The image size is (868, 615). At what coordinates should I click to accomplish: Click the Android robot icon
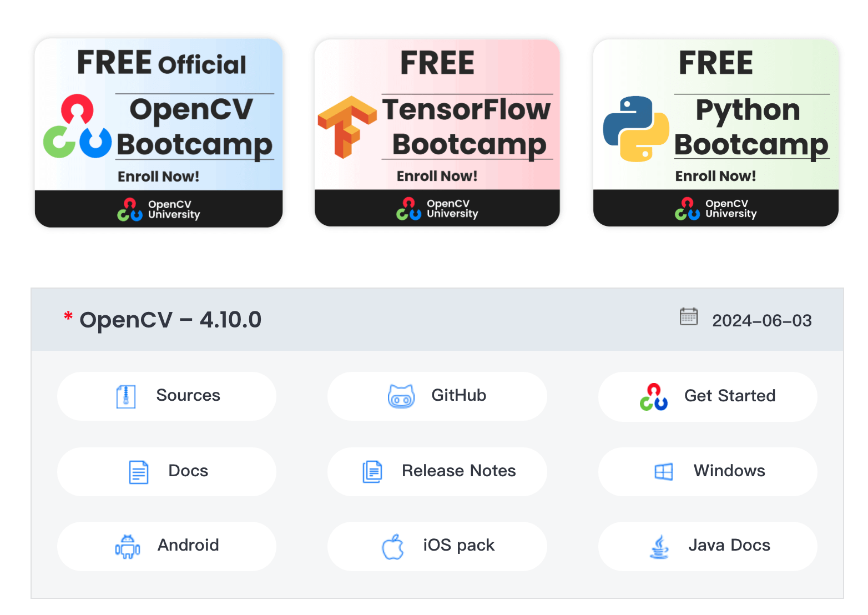click(127, 546)
